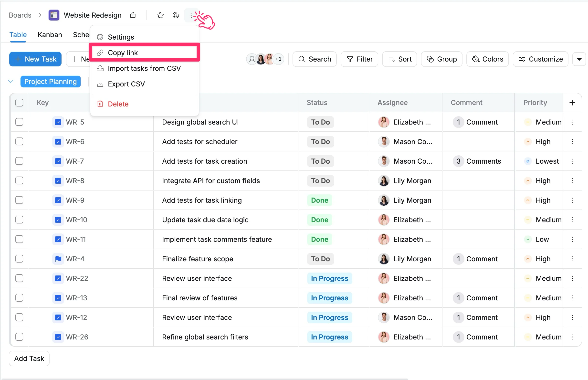The width and height of the screenshot is (588, 380).
Task: Open the mention/follow icon next to star
Action: 176,15
